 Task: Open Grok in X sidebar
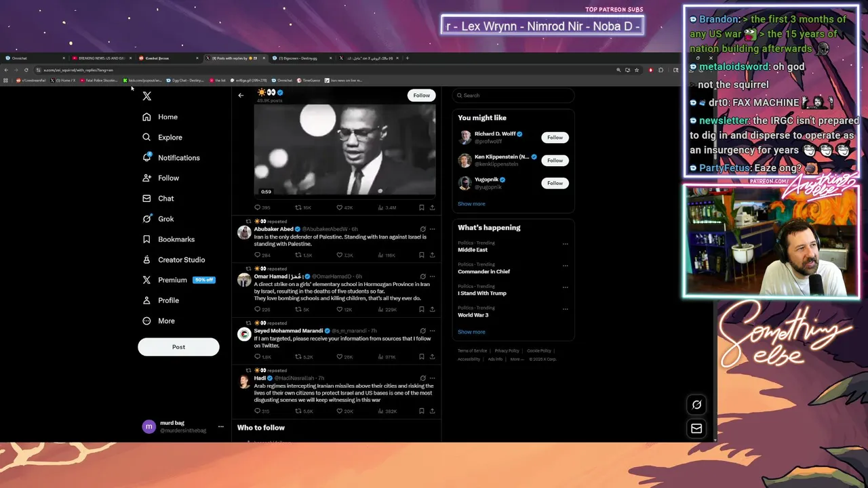(158, 219)
